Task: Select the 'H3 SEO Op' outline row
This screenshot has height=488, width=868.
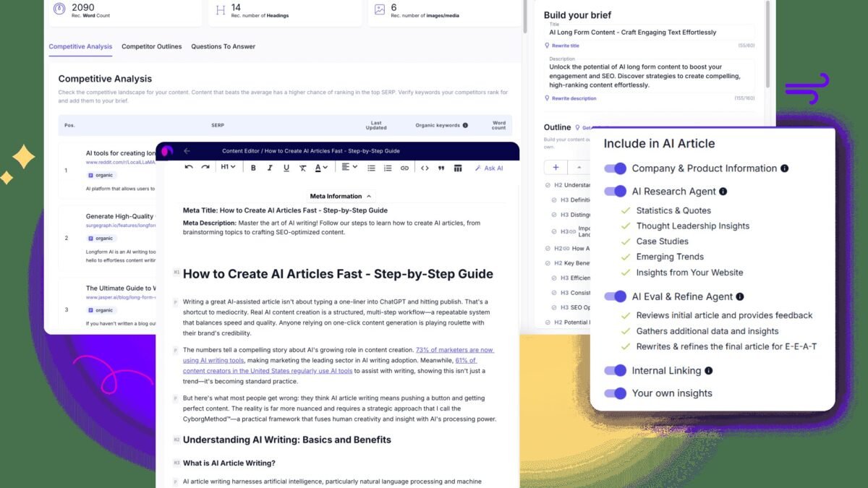Action: click(x=571, y=307)
